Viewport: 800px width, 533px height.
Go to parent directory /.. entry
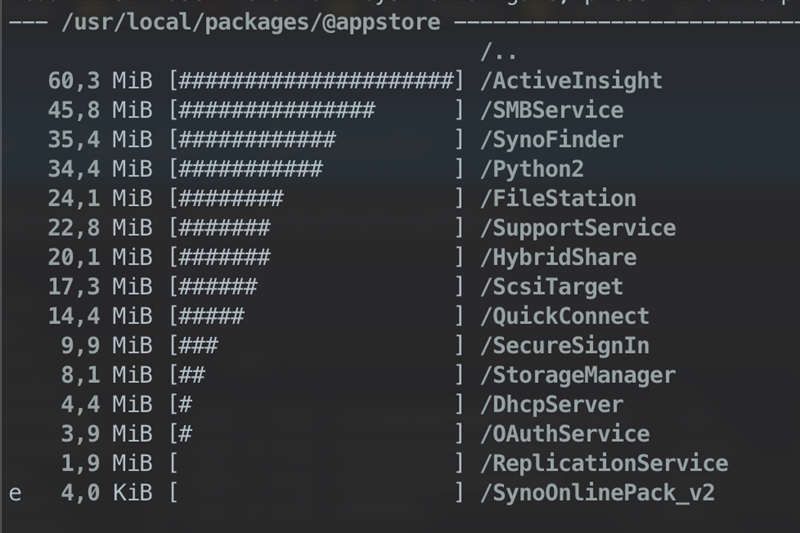(499, 52)
